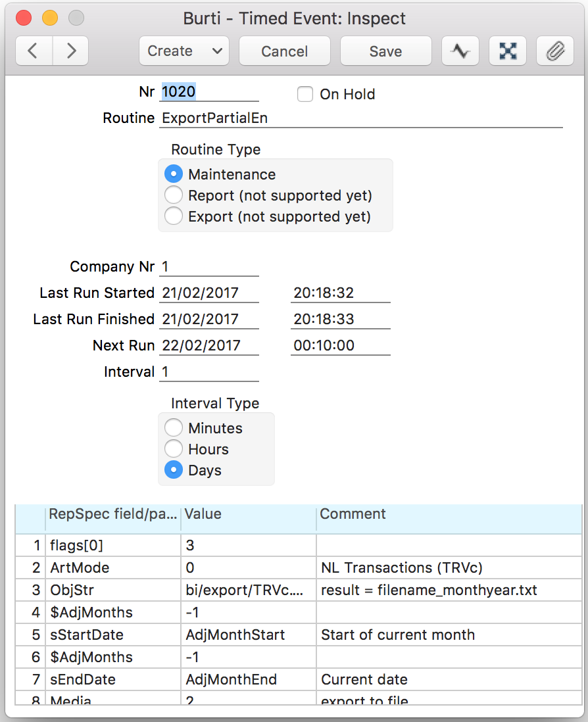Image resolution: width=588 pixels, height=722 pixels.
Task: Click the Routine input field
Action: click(360, 118)
